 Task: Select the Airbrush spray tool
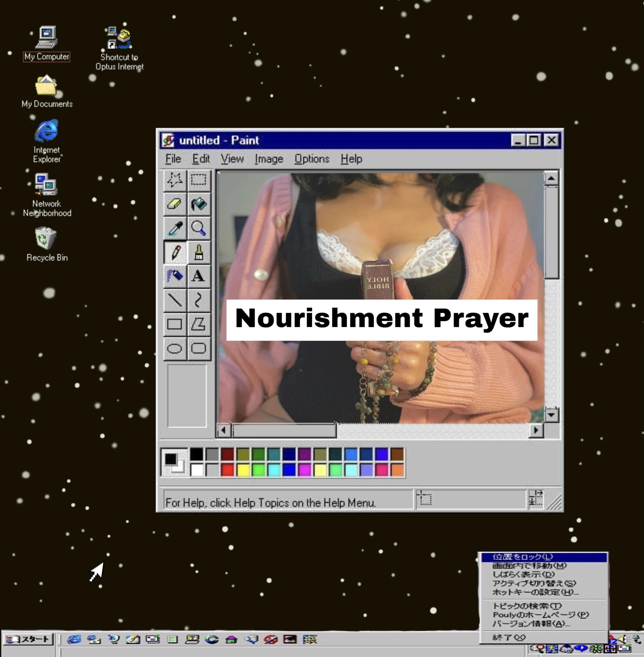point(175,276)
